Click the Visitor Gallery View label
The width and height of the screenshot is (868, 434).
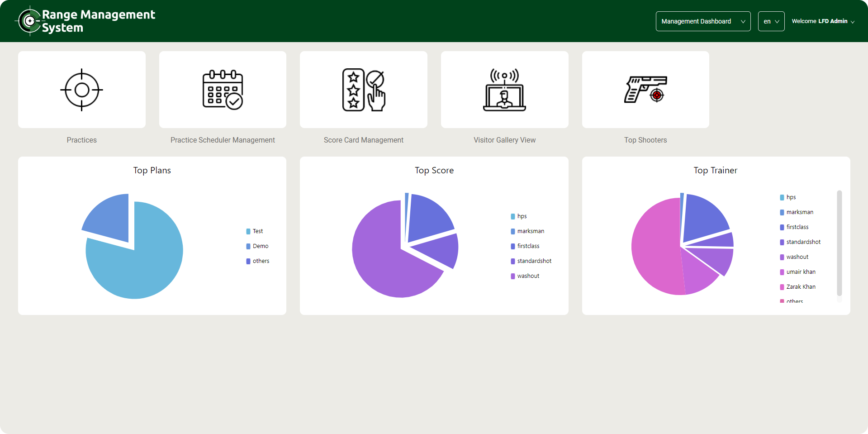(x=504, y=140)
